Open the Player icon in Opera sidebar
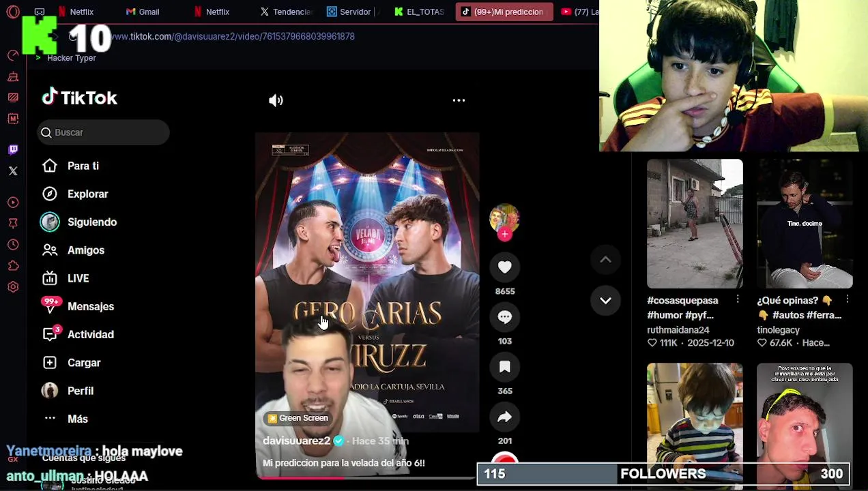868x491 pixels. 13,203
